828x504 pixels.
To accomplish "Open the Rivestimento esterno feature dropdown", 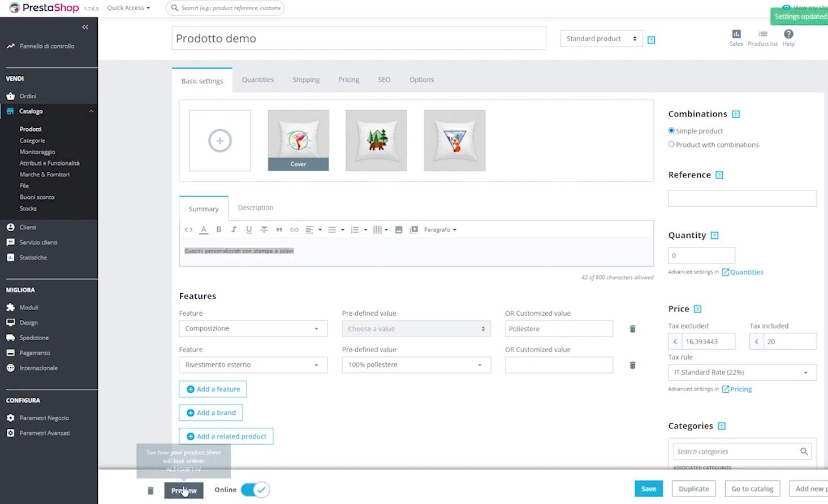I will [252, 365].
